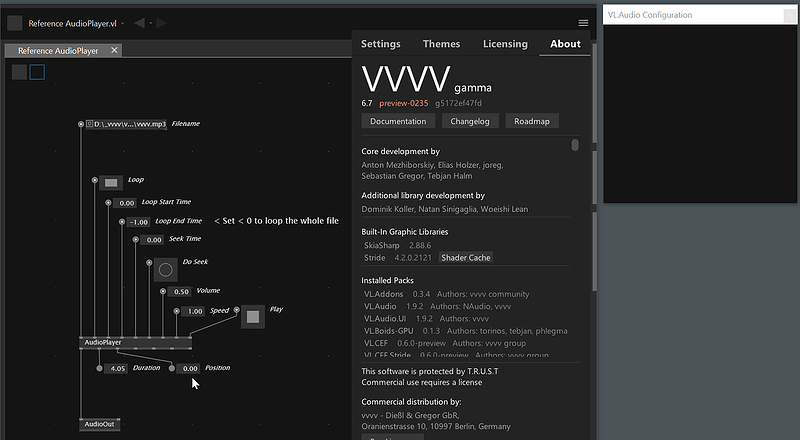The height and width of the screenshot is (440, 800).
Task: Select the AudioOut node
Action: 99,424
